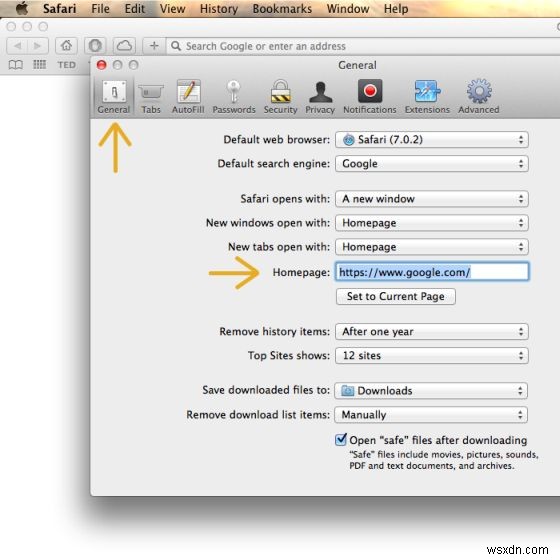Image resolution: width=560 pixels, height=560 pixels.
Task: Open the Notifications preferences pane
Action: pos(370,97)
